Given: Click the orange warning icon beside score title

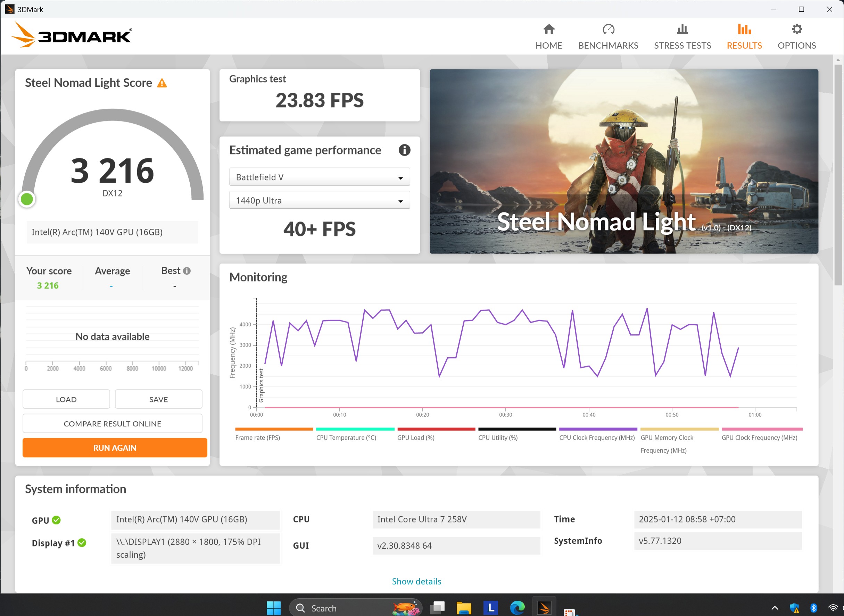Looking at the screenshot, I should (162, 83).
